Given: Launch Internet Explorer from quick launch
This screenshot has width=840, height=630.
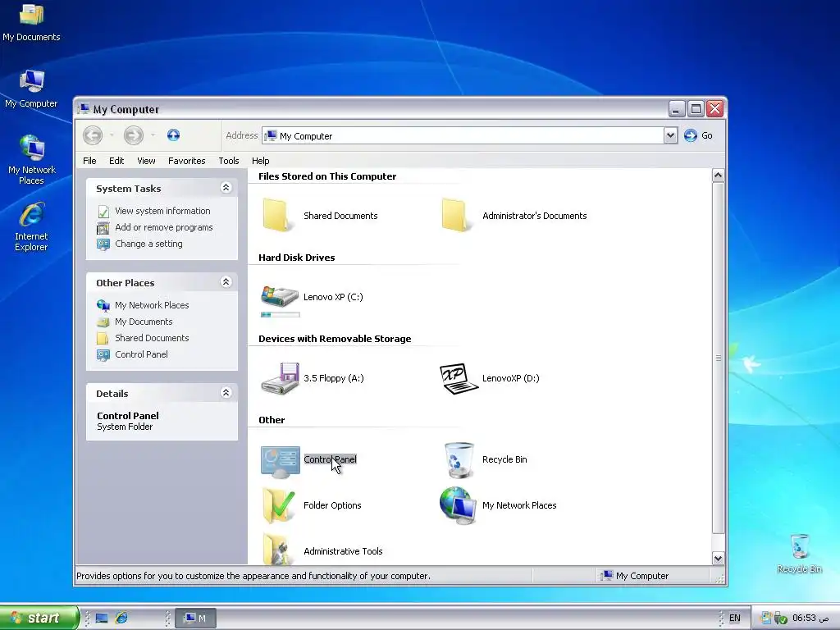Looking at the screenshot, I should 121,618.
